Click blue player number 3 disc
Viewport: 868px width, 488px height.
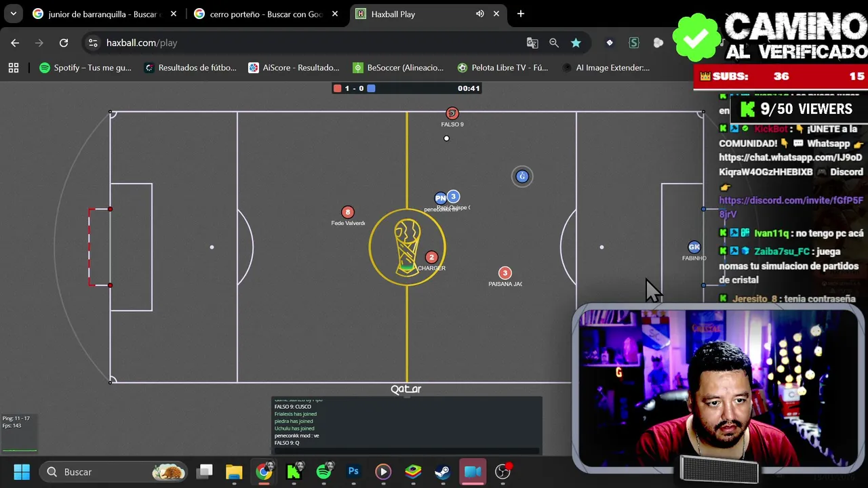tap(453, 197)
